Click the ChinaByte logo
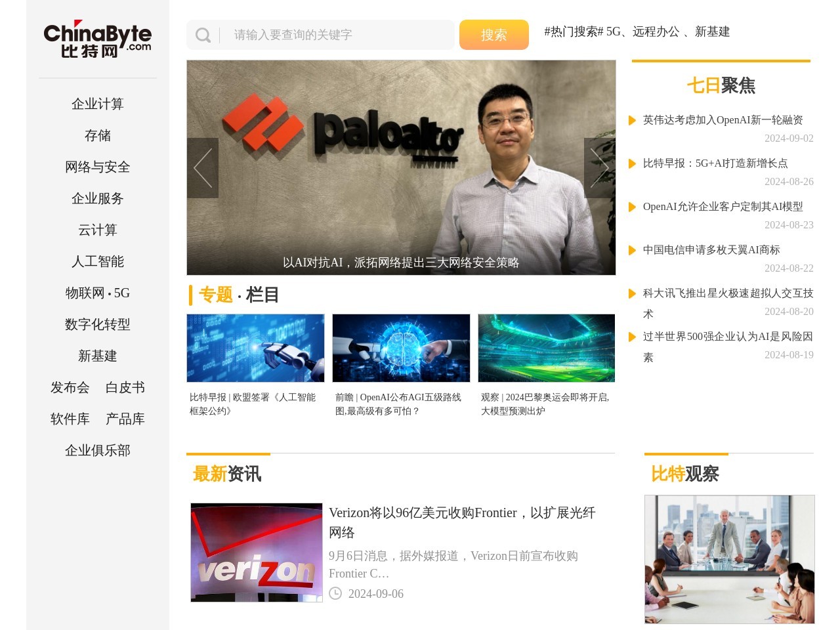840x630 pixels. (x=97, y=39)
